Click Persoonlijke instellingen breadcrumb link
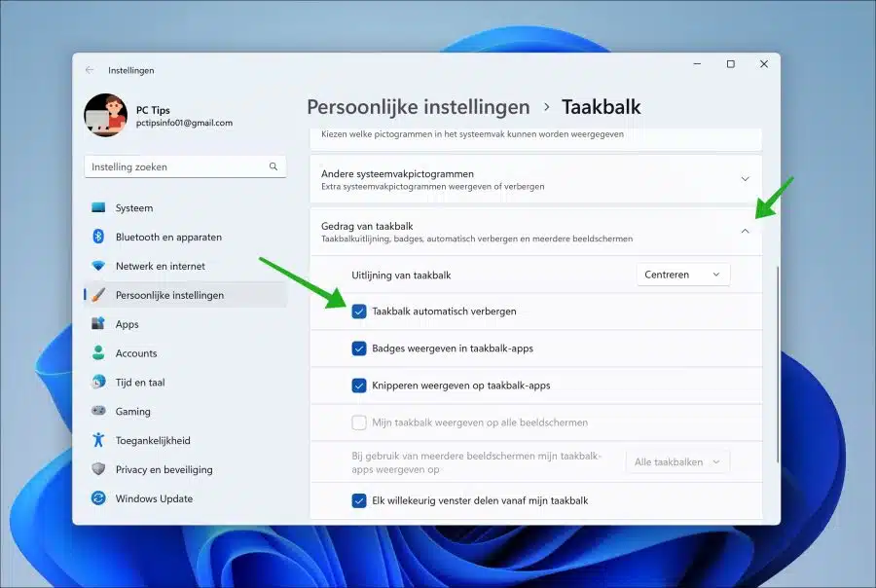Image resolution: width=876 pixels, height=588 pixels. pyautogui.click(x=418, y=107)
